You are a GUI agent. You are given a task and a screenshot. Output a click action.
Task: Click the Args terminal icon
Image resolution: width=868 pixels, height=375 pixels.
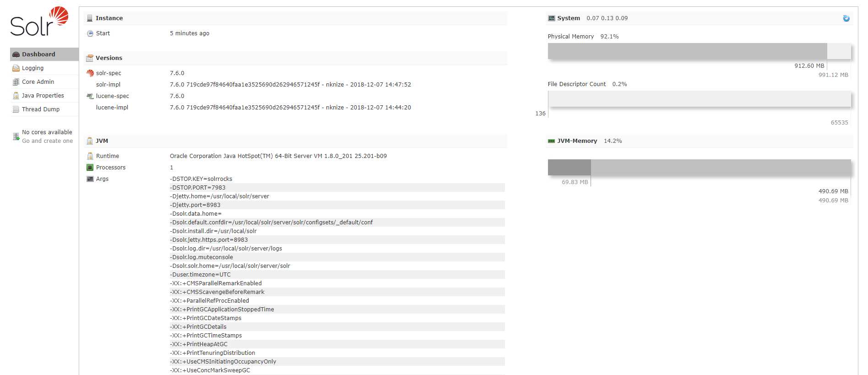[x=90, y=179]
